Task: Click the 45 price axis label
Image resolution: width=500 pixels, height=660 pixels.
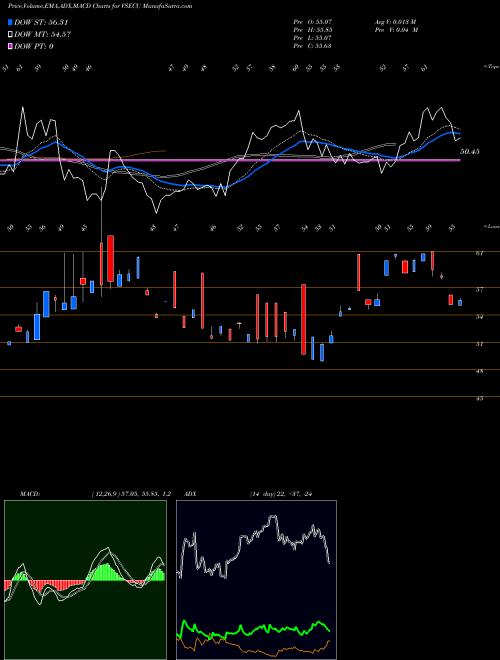Action: coord(479,398)
